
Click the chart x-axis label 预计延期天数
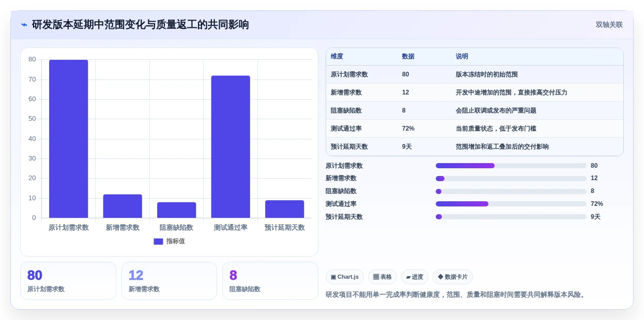coord(285,228)
